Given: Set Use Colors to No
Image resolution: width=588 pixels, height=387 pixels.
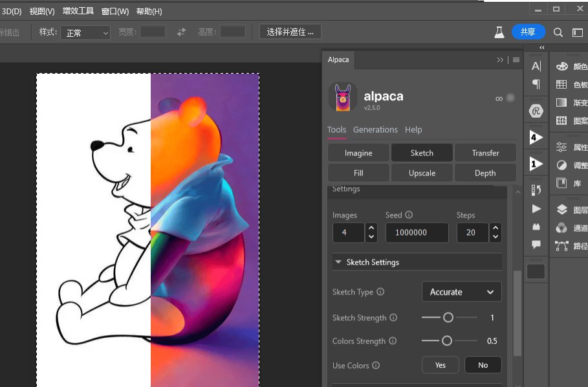Looking at the screenshot, I should 483,365.
